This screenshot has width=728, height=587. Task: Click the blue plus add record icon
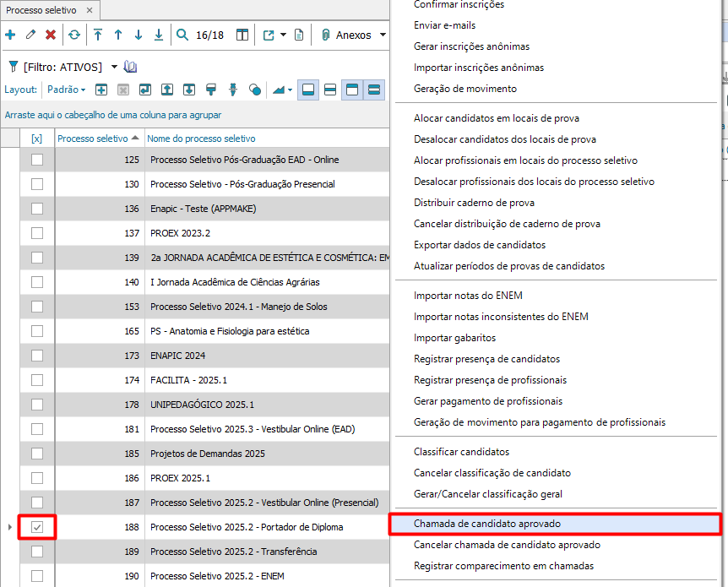[x=10, y=35]
